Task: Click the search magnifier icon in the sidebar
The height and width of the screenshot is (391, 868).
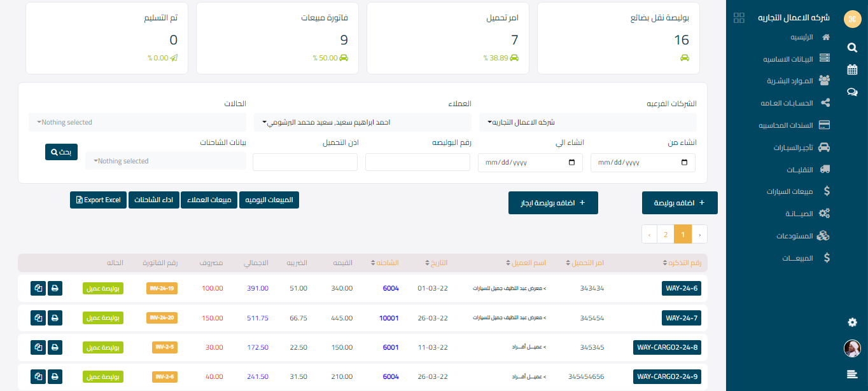Action: click(x=852, y=48)
